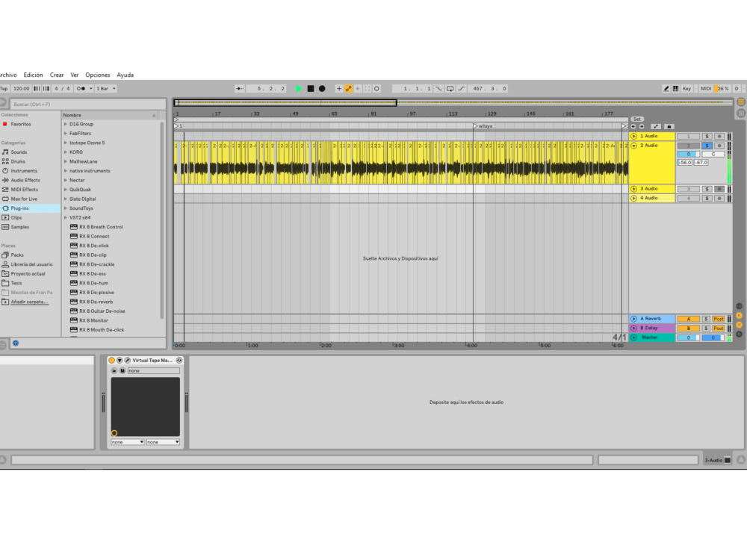Screen dimensions: 747x560
Task: Toggle the Loop switch
Action: 450,89
